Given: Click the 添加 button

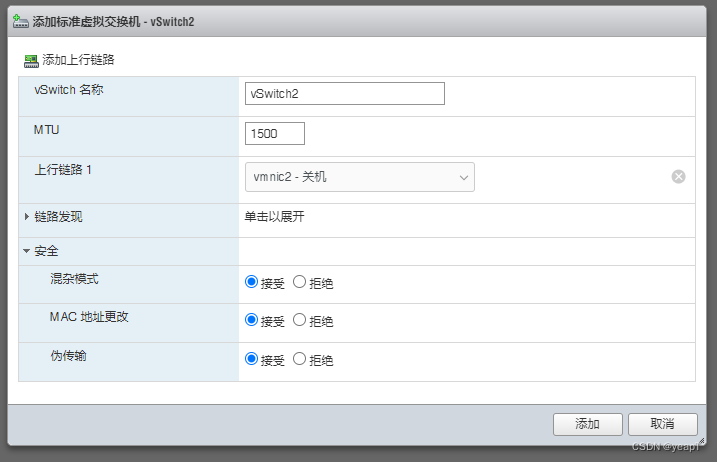Looking at the screenshot, I should [588, 424].
